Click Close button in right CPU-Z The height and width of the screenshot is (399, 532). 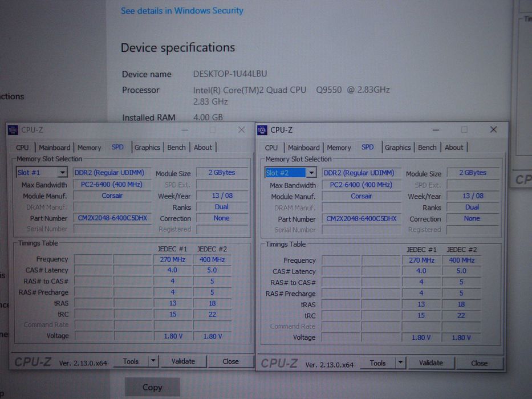click(x=479, y=363)
